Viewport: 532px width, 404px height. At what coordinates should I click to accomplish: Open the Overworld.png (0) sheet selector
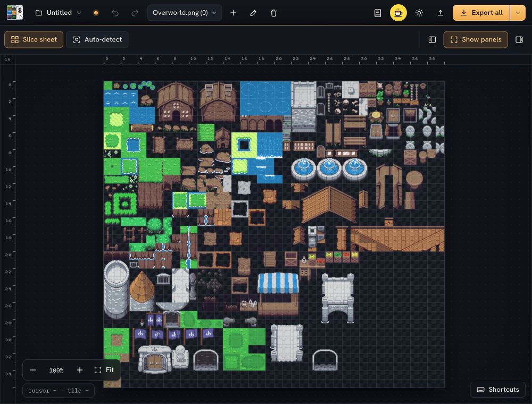[185, 13]
